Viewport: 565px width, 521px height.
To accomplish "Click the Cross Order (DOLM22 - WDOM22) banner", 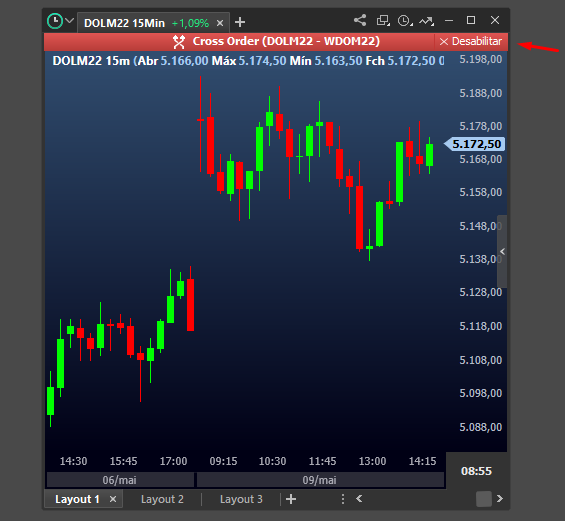I will tap(276, 41).
